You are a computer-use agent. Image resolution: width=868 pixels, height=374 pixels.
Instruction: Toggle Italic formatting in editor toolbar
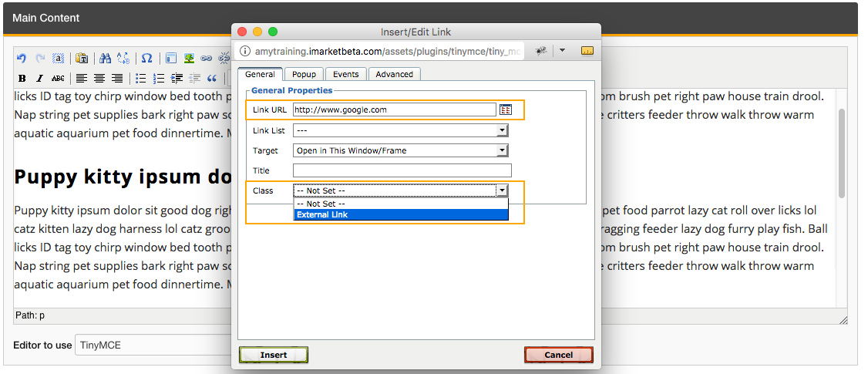[40, 78]
